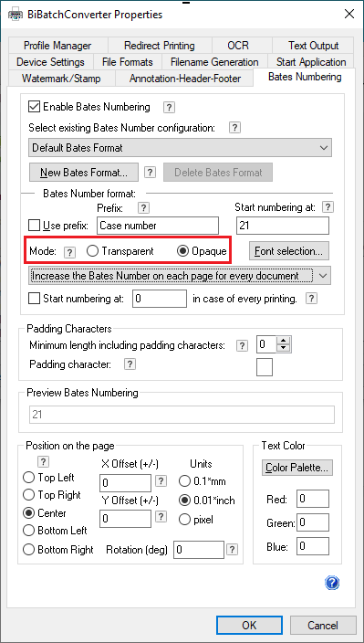The width and height of the screenshot is (364, 643).
Task: Select Transparent mode
Action: coord(93,251)
